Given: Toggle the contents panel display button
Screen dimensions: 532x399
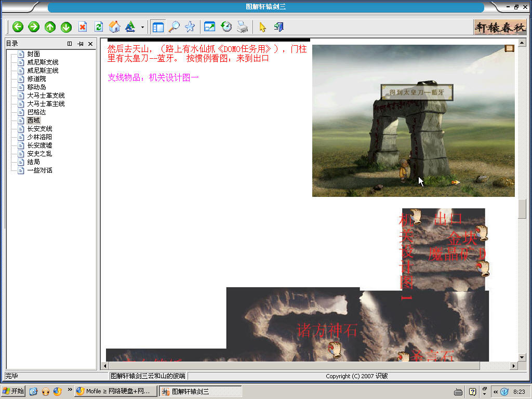Looking at the screenshot, I should click(158, 27).
